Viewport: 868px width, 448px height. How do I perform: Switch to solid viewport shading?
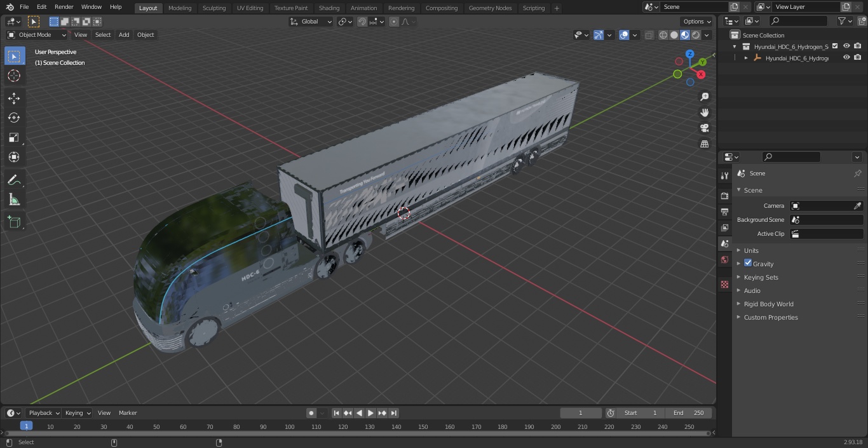point(674,35)
